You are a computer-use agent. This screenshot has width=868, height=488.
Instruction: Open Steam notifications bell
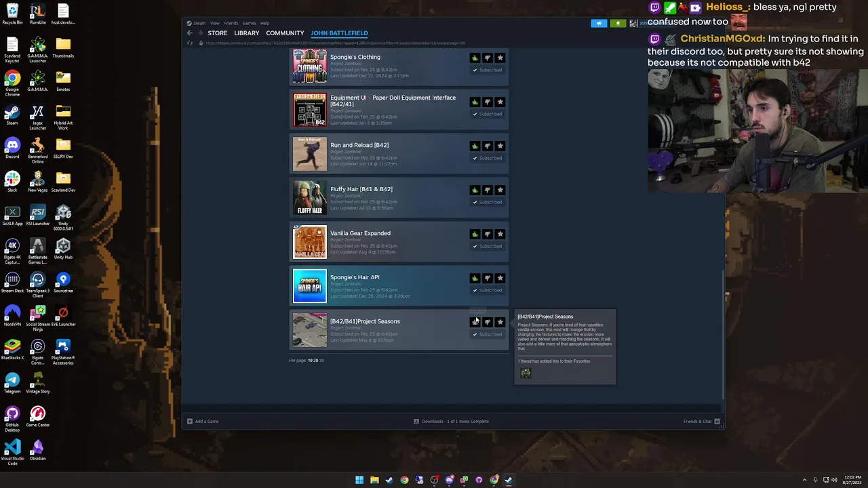pos(618,23)
